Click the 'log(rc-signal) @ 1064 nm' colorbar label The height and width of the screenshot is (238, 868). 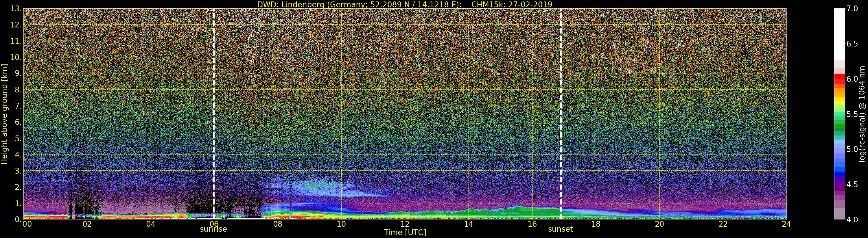point(862,114)
